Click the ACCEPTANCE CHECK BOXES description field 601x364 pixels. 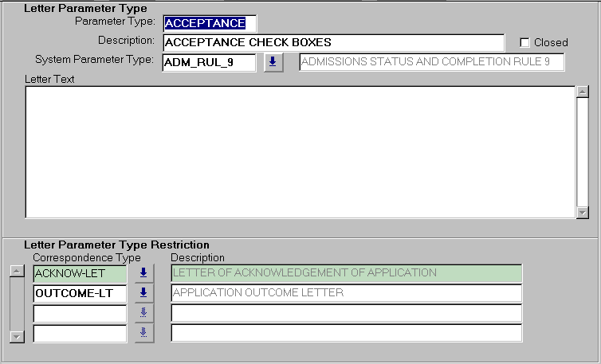[x=332, y=42]
